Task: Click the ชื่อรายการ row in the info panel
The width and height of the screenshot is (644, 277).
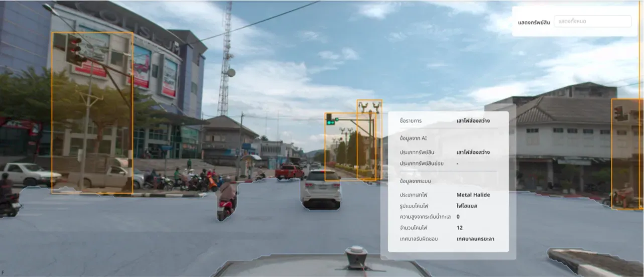Action: tap(448, 121)
